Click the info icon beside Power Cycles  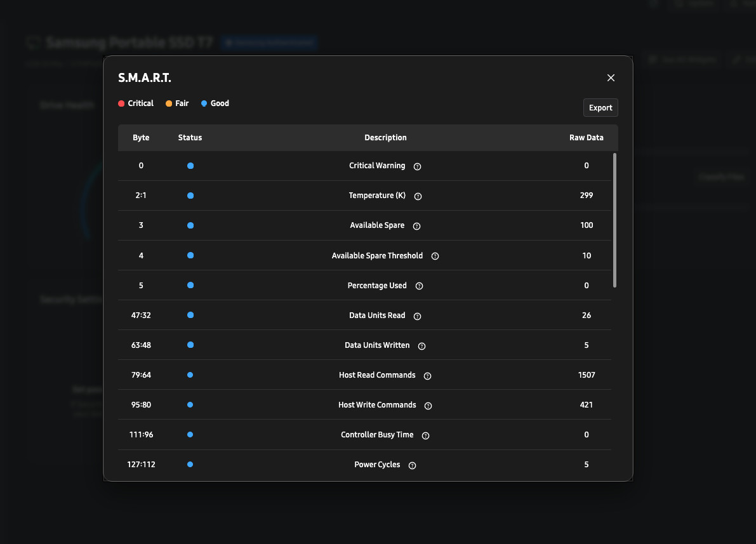point(412,466)
